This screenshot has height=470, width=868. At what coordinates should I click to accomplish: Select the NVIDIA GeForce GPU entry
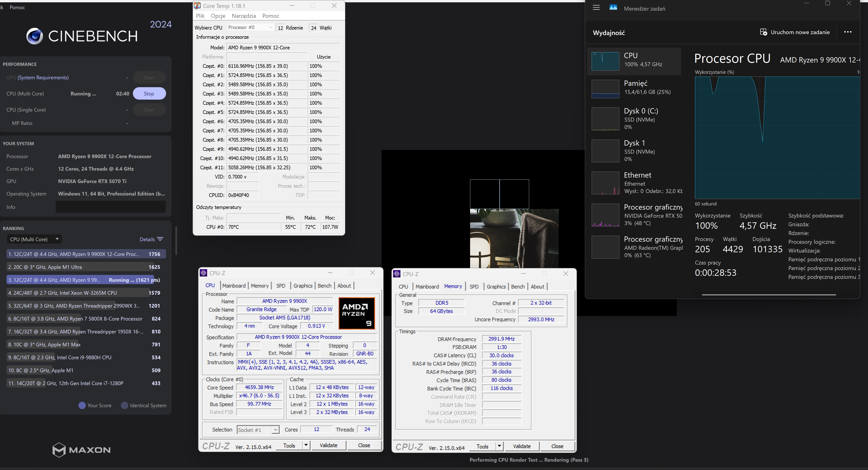[634, 215]
